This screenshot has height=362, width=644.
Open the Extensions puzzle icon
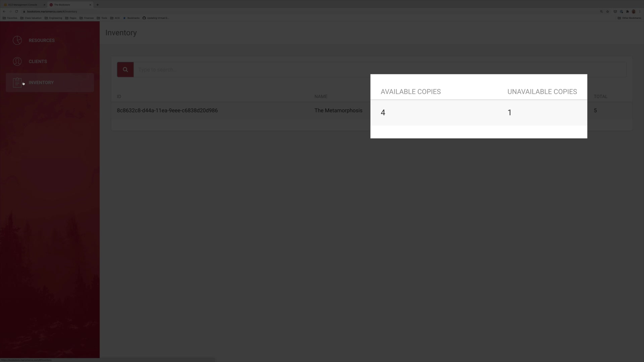pos(627,11)
